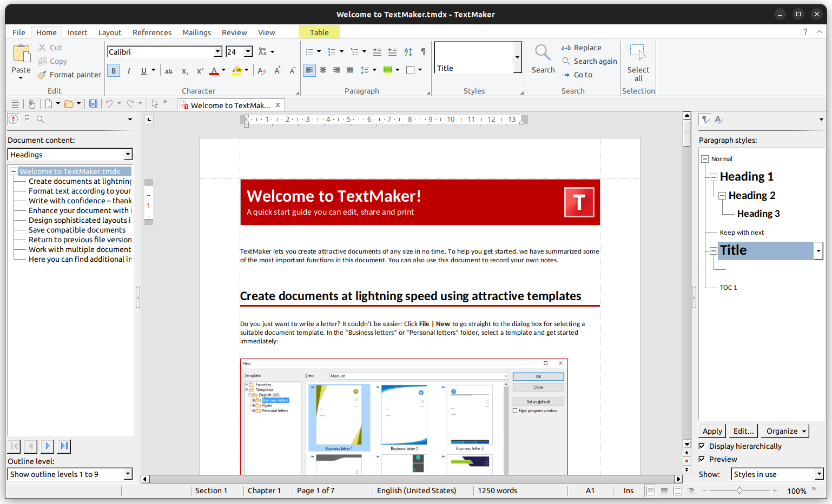The width and height of the screenshot is (832, 504).
Task: Switch to the Insert ribbon tab
Action: tap(77, 32)
